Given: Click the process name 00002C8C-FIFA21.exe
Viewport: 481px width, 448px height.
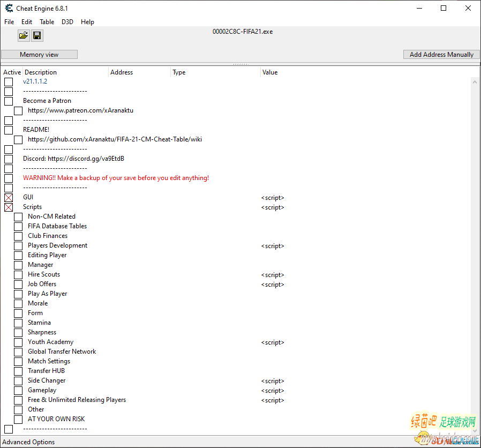Looking at the screenshot, I should [x=243, y=32].
